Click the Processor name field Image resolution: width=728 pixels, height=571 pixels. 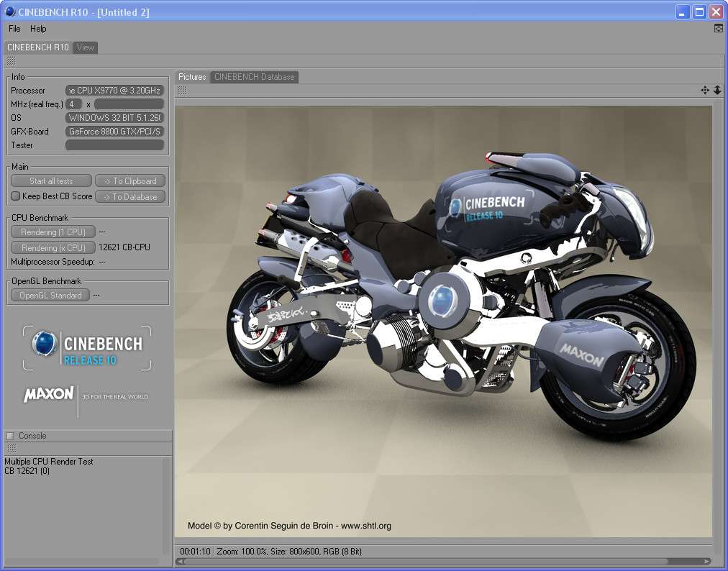coord(114,91)
